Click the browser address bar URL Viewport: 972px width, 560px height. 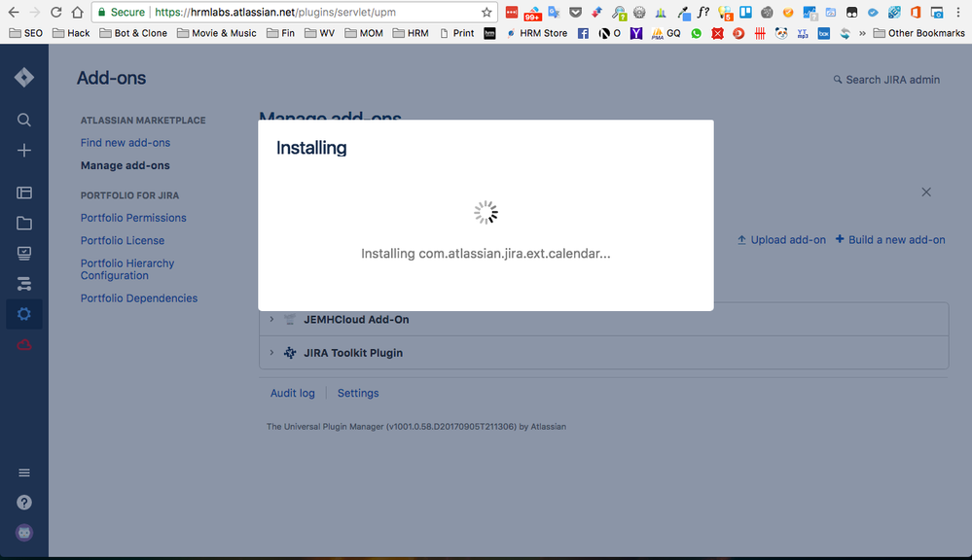pyautogui.click(x=275, y=12)
